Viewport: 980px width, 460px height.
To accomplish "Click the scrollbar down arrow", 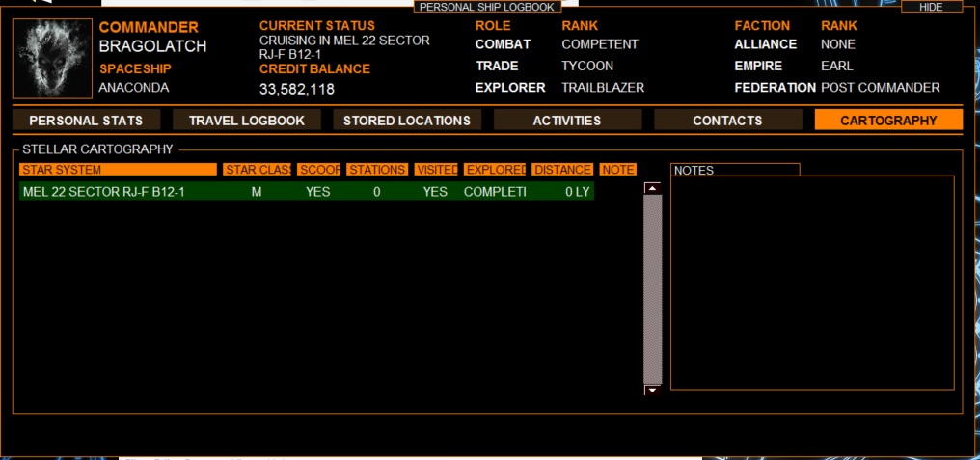I will [652, 390].
